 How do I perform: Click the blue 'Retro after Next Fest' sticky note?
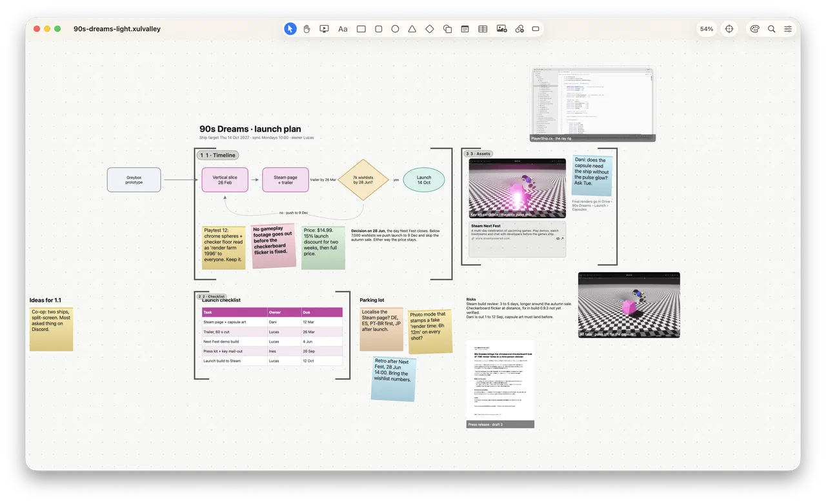pyautogui.click(x=394, y=378)
